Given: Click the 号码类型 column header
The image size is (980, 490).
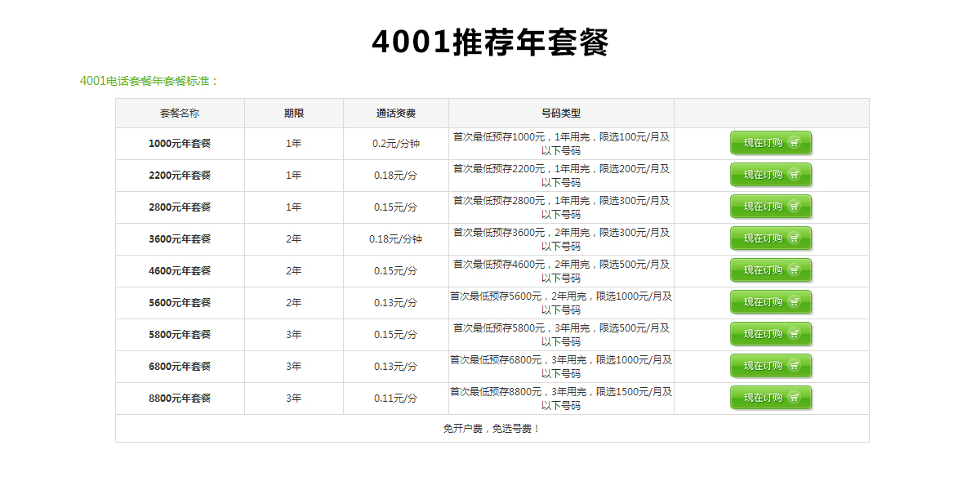Looking at the screenshot, I should pos(561,114).
